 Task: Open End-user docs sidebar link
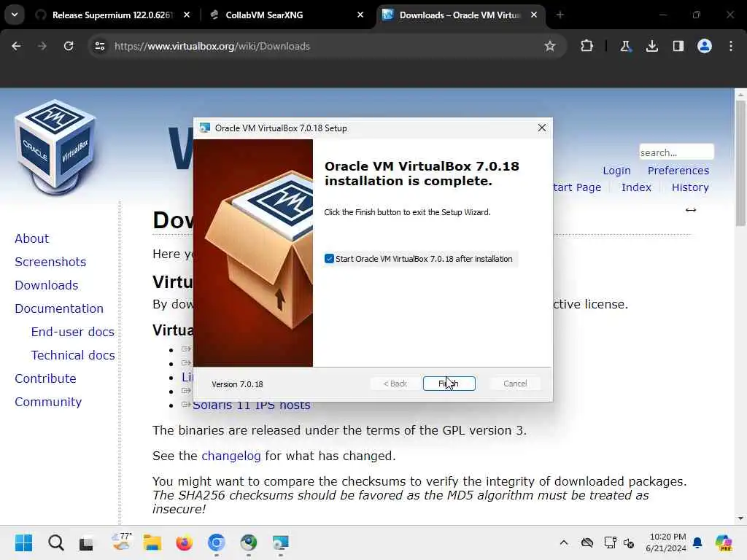pos(73,332)
